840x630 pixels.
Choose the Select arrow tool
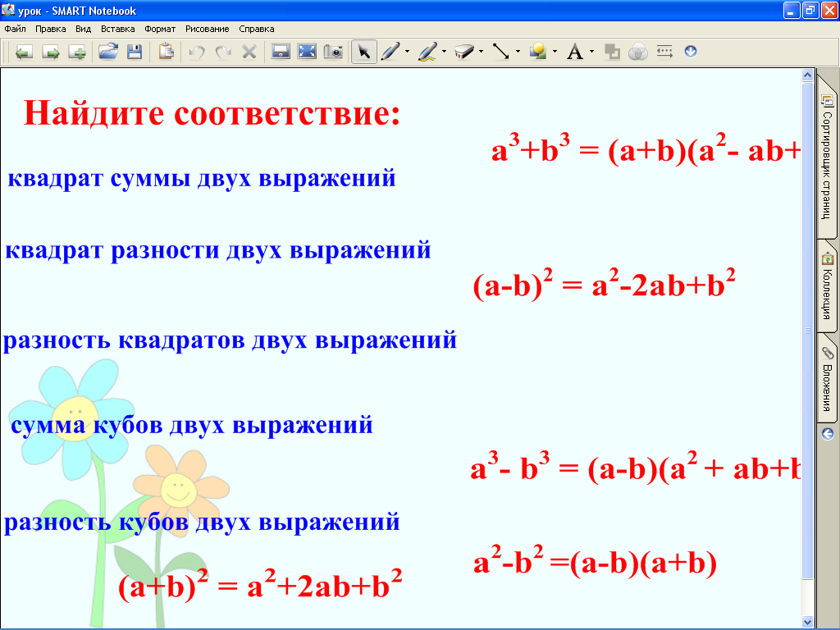[x=364, y=52]
